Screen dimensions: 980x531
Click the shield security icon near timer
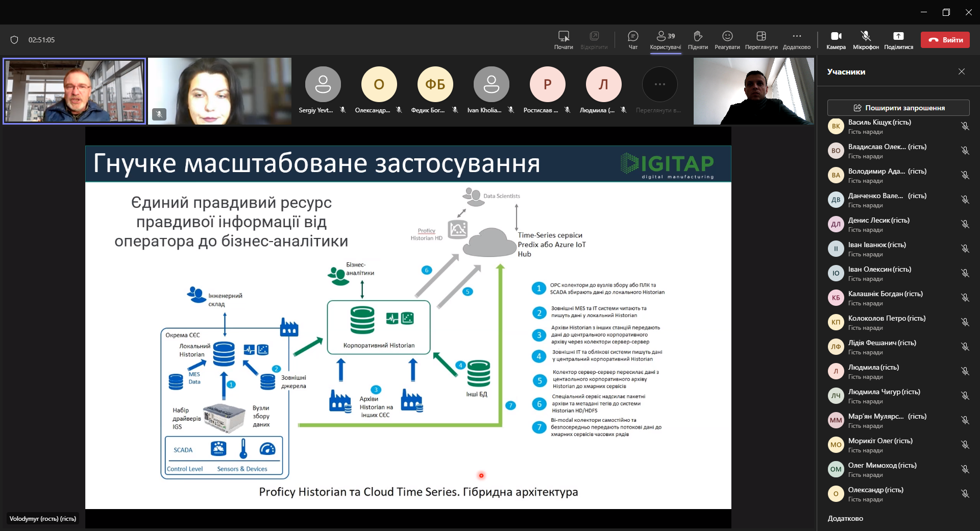pos(14,40)
